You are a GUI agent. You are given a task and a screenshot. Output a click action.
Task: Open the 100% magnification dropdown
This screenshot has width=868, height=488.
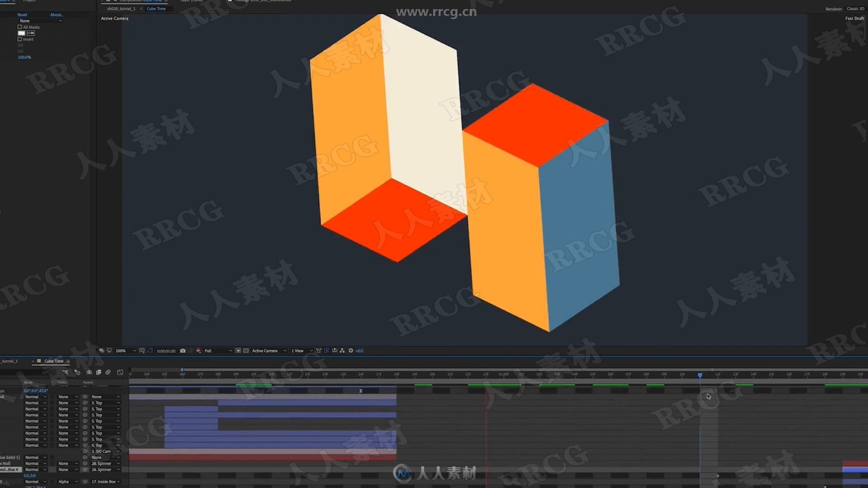[x=125, y=351]
